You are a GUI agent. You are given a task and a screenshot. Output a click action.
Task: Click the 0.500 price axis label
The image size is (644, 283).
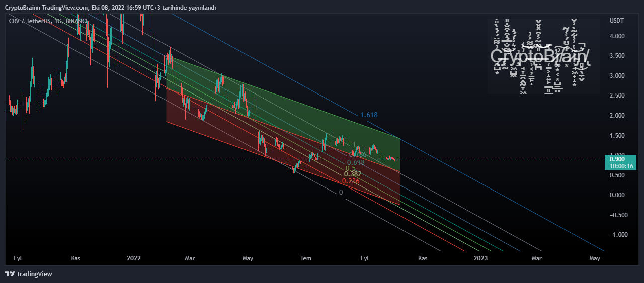click(617, 175)
